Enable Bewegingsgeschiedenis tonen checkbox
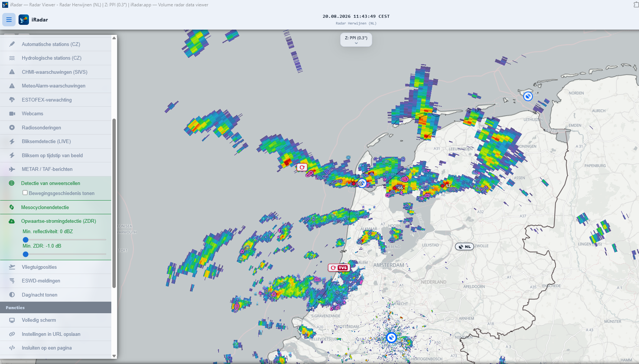 click(25, 193)
